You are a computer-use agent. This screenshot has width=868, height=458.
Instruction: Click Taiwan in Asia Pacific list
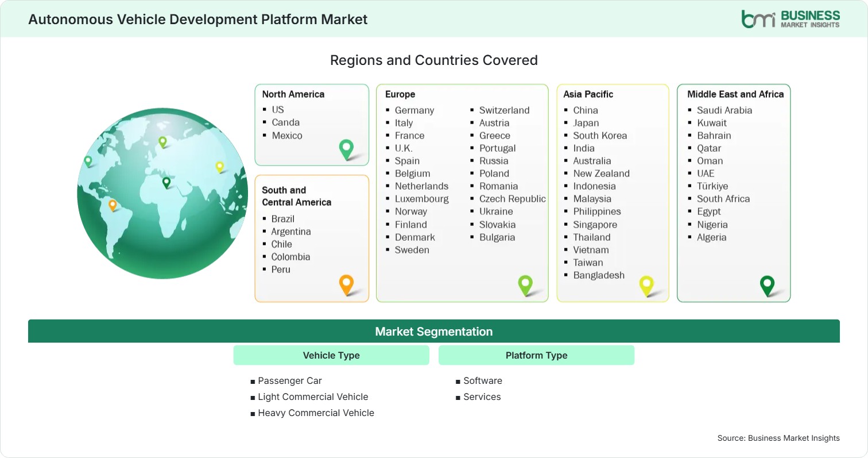coord(587,263)
